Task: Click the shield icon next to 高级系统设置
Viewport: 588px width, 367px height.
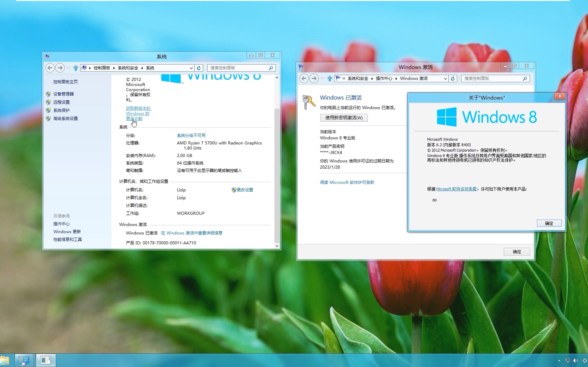Action: pos(48,119)
